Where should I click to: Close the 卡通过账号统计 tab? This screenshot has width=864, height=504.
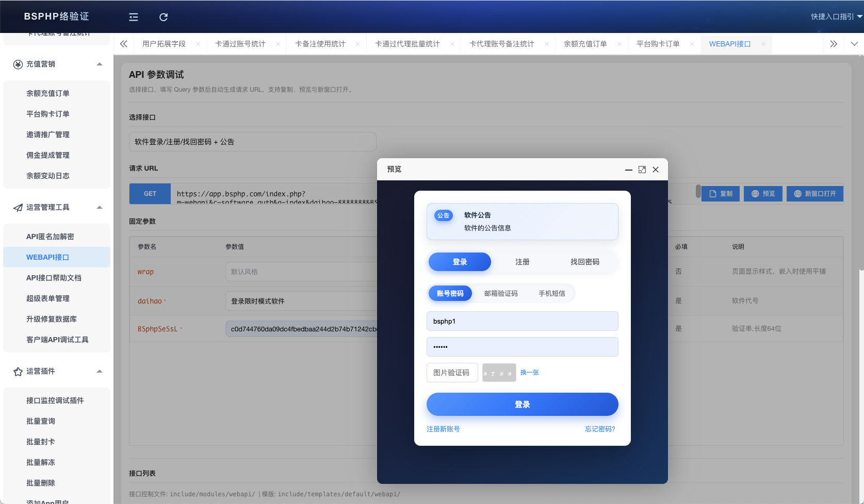[278, 44]
